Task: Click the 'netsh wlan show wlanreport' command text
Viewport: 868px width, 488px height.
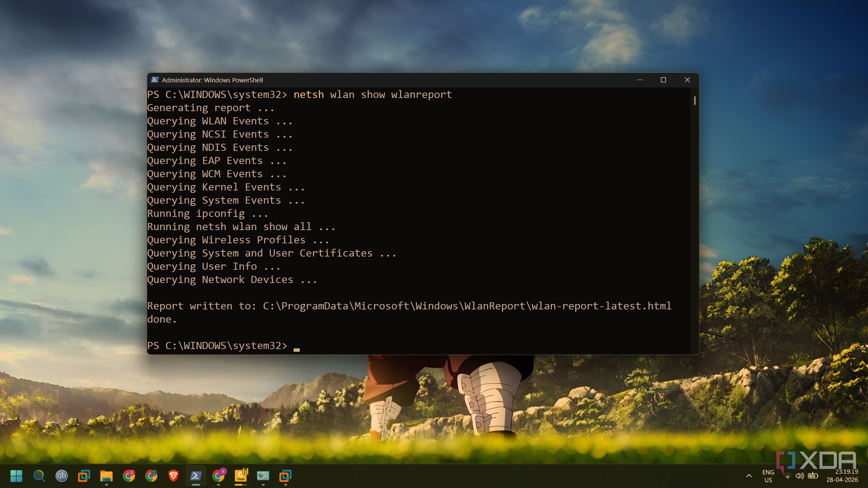Action: [x=373, y=95]
